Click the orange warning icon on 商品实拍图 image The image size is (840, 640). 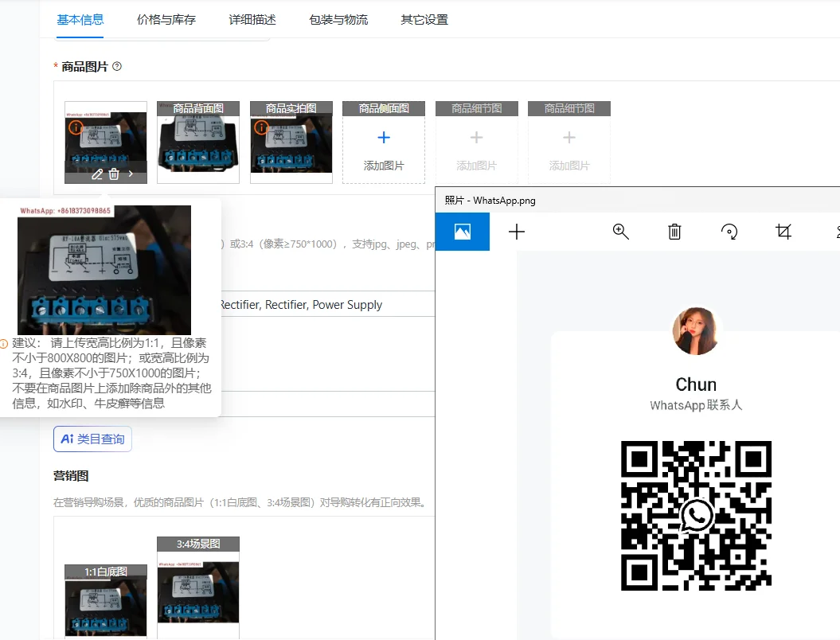click(260, 127)
